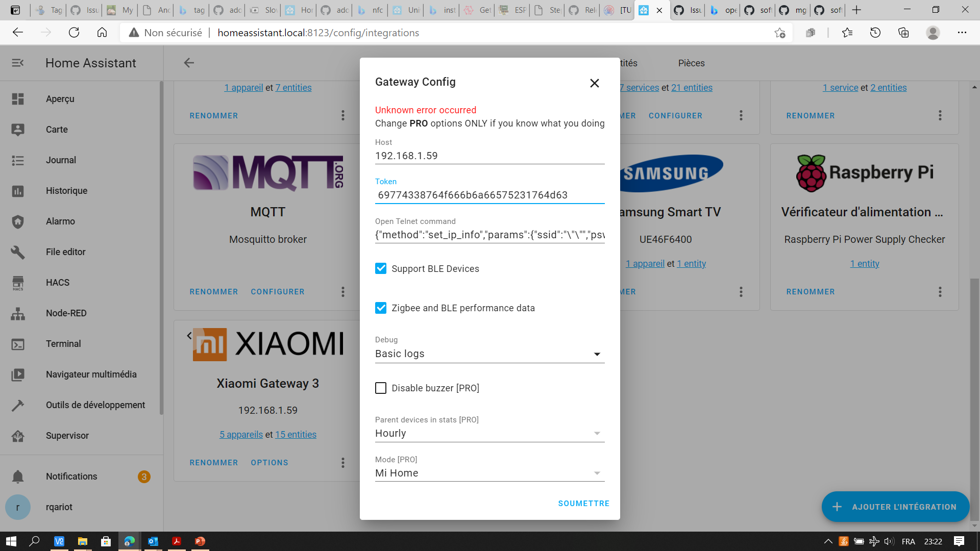Open the Journal sidebar section
Image resolution: width=980 pixels, height=551 pixels.
pos(61,160)
